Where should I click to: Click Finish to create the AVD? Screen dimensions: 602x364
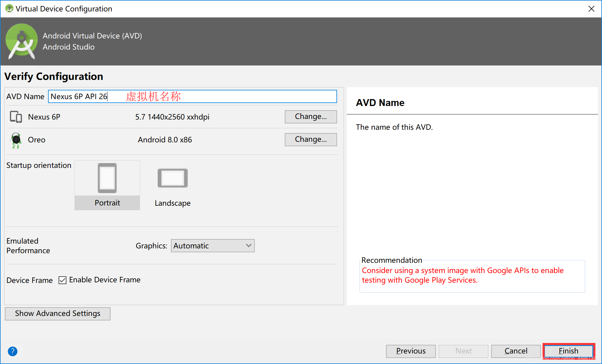(x=568, y=351)
